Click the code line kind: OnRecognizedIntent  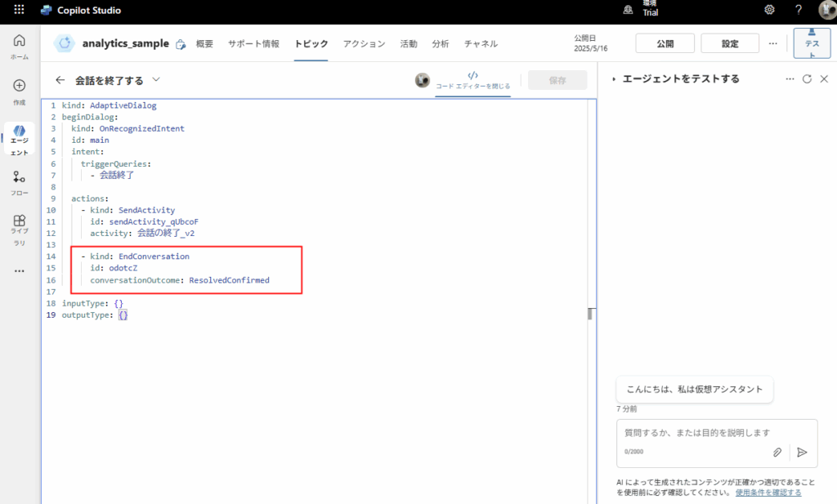tap(128, 128)
